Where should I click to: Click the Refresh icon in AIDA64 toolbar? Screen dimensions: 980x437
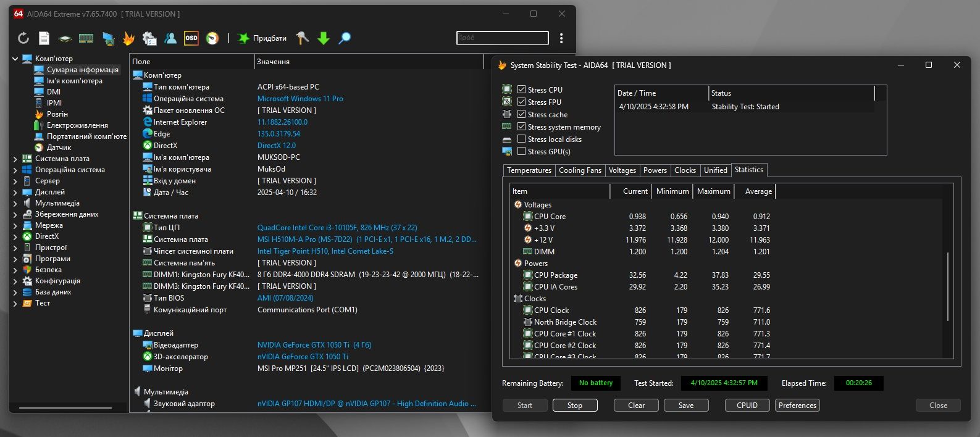[x=23, y=38]
